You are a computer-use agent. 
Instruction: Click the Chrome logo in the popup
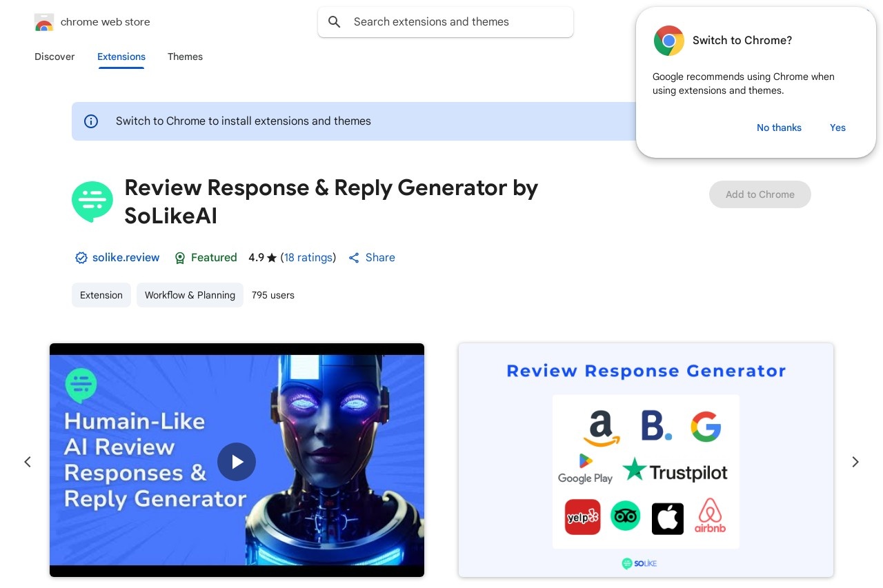coord(668,41)
